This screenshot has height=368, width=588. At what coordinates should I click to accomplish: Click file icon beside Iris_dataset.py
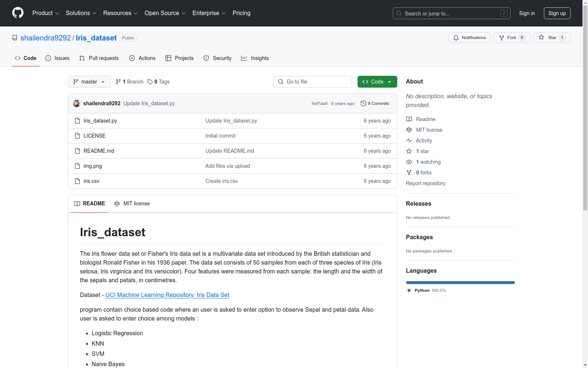[x=77, y=121]
